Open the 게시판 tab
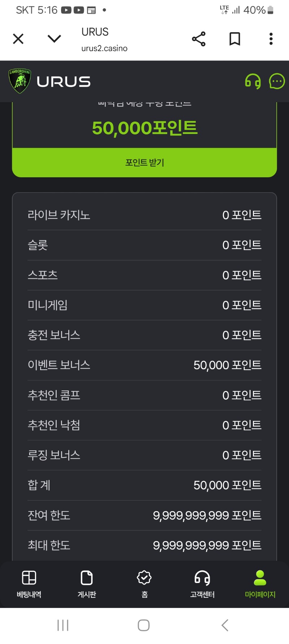Image resolution: width=289 pixels, height=644 pixels. 87,584
